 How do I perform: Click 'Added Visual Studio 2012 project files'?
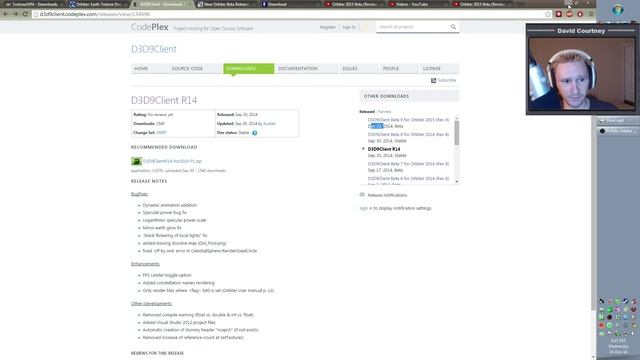[179, 322]
